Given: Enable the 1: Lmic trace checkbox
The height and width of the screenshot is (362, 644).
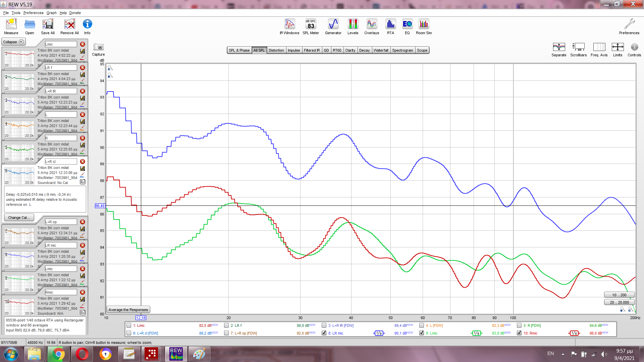Looking at the screenshot, I should pos(129,325).
